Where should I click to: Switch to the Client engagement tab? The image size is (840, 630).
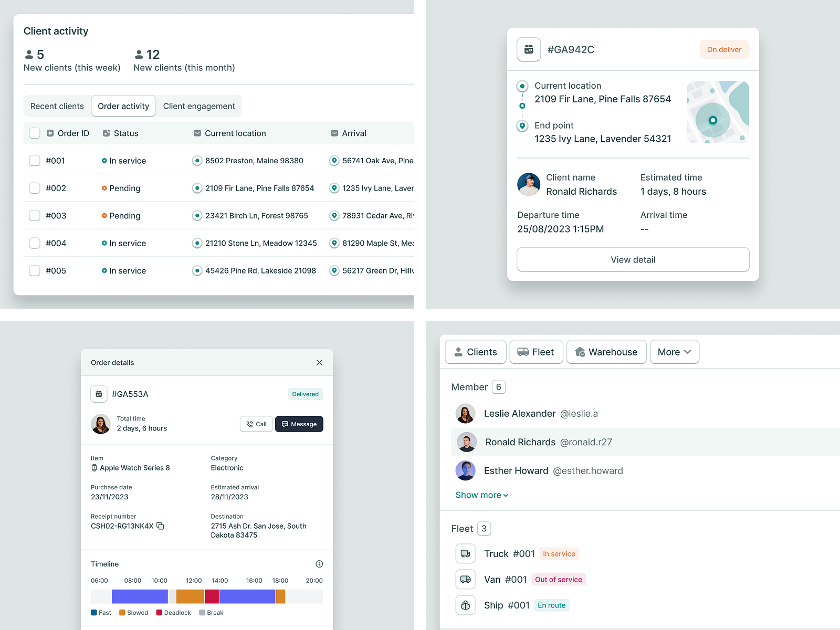tap(199, 106)
